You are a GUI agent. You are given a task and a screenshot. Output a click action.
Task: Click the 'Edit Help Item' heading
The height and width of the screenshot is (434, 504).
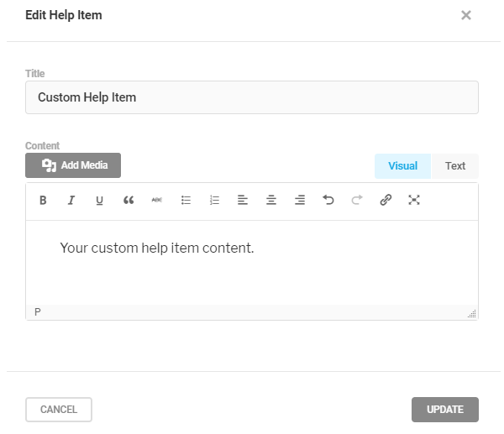[64, 15]
